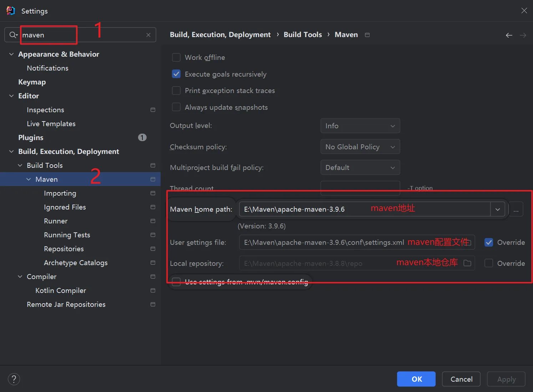Select Ignored Files under Maven
533x392 pixels.
[x=65, y=207]
